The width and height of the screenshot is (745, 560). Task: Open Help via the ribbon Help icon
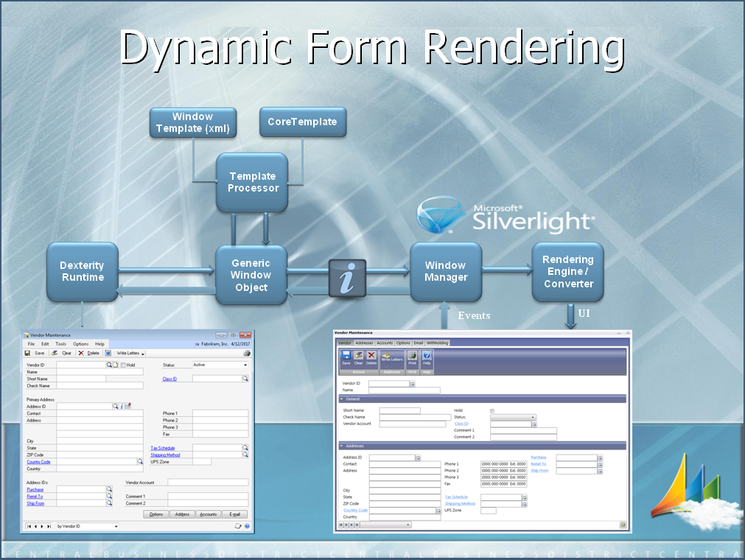(x=427, y=356)
